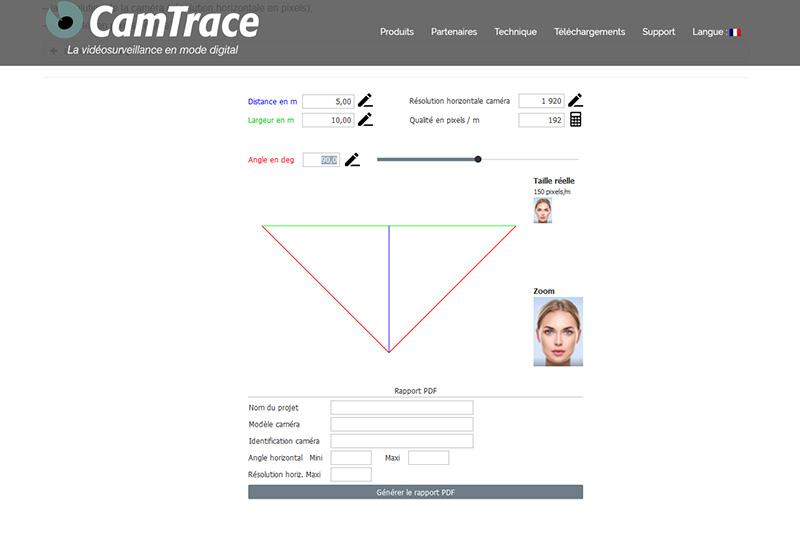This screenshot has height=533, width=800.
Task: Click the Modèle caméra input field
Action: 402,424
